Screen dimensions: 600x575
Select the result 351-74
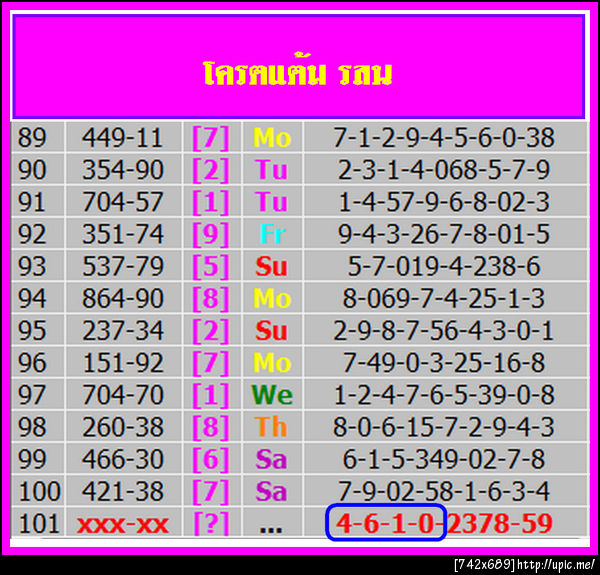(x=122, y=234)
